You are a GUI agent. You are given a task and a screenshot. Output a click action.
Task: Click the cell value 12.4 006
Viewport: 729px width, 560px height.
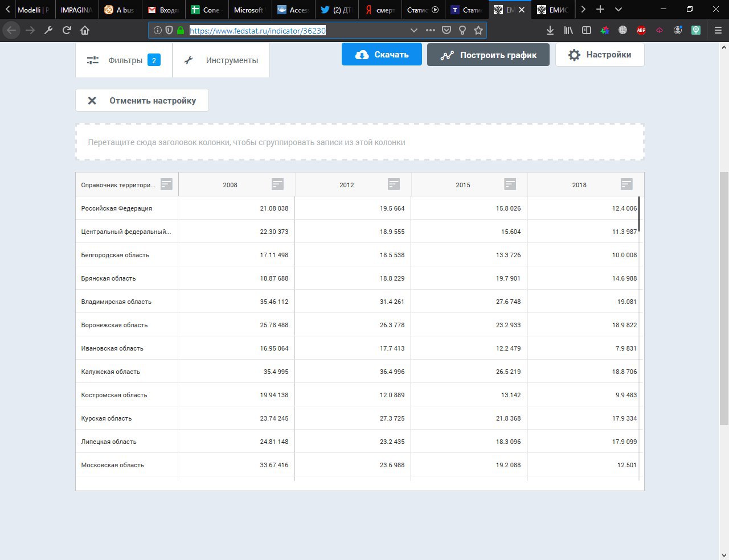624,208
